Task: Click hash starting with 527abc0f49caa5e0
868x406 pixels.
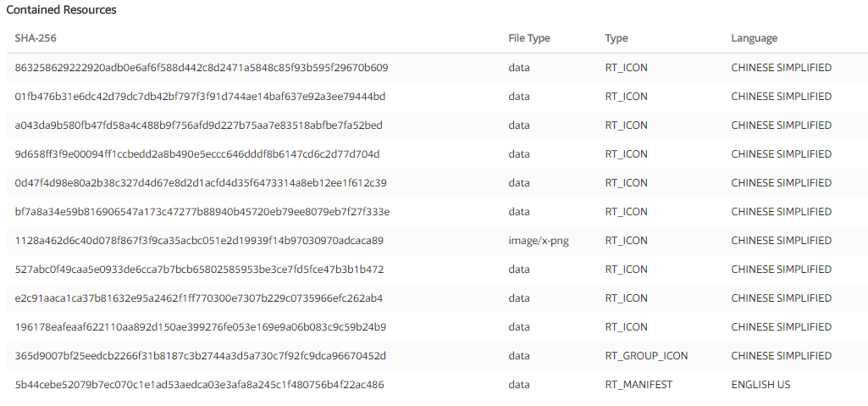Action: (200, 270)
